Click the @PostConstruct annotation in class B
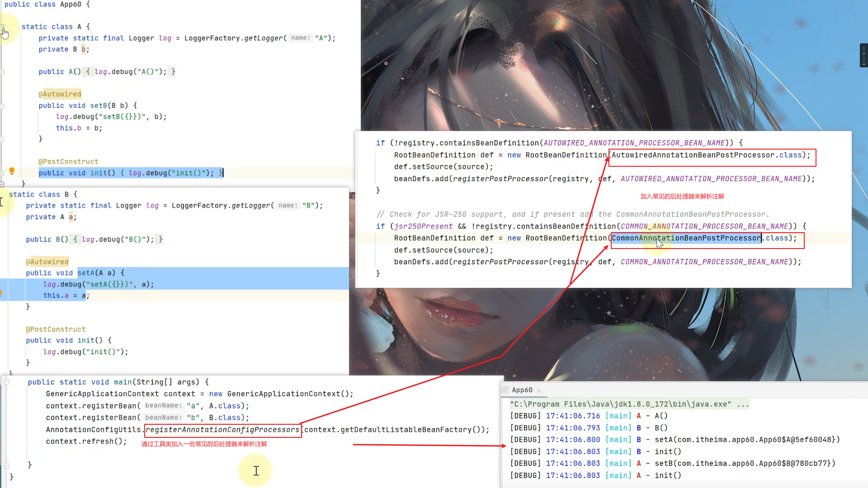 pyautogui.click(x=55, y=329)
